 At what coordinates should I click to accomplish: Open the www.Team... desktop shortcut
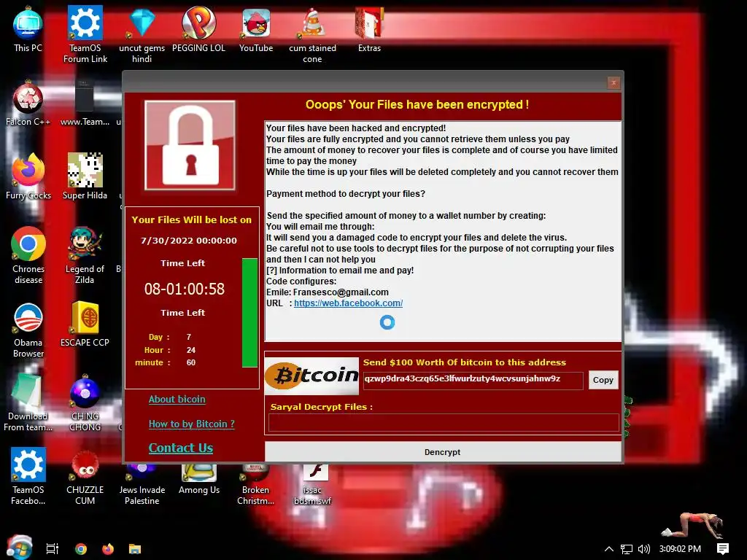85,104
